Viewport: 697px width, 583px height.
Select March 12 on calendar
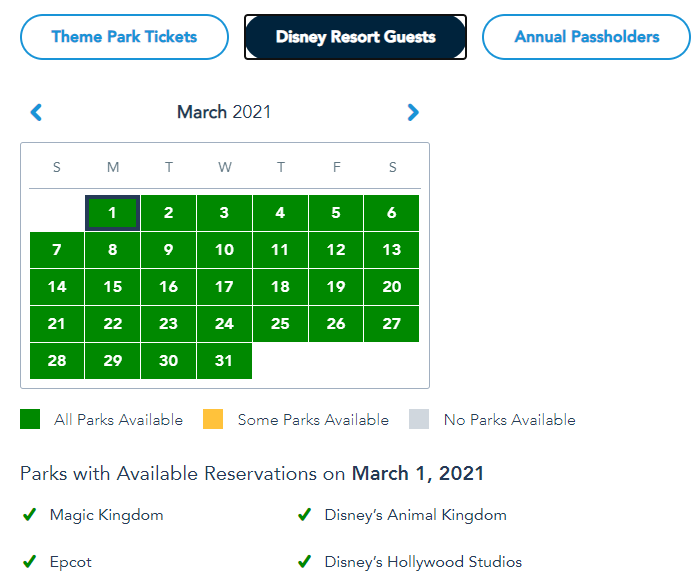click(x=336, y=250)
